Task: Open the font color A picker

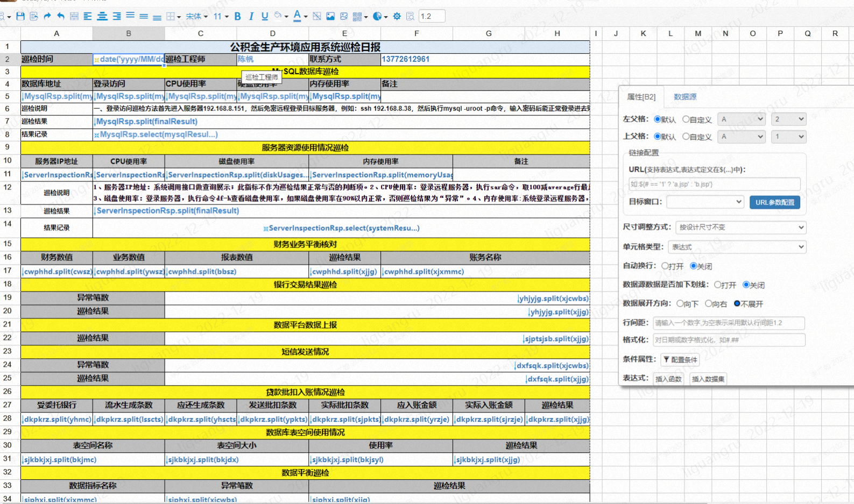Action: [x=300, y=16]
